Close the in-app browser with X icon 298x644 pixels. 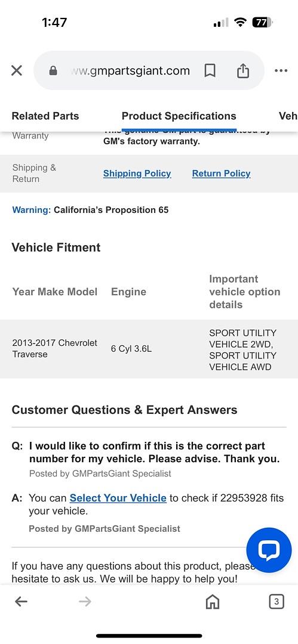click(17, 70)
